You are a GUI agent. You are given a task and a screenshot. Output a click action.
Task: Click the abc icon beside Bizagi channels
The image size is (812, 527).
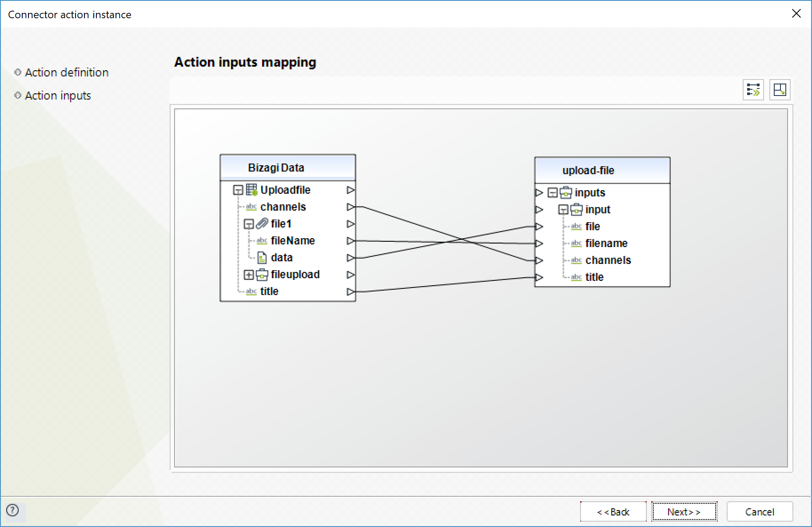coord(251,207)
